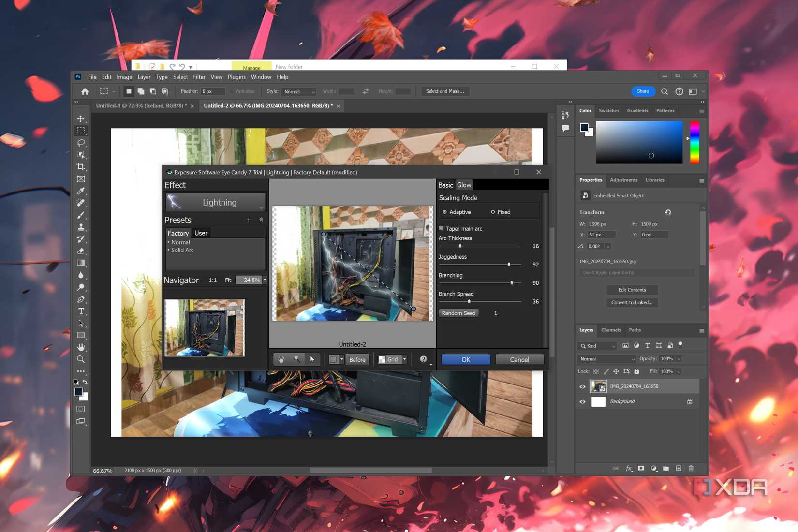The image size is (798, 532).
Task: Select the Crop tool
Action: click(x=81, y=167)
